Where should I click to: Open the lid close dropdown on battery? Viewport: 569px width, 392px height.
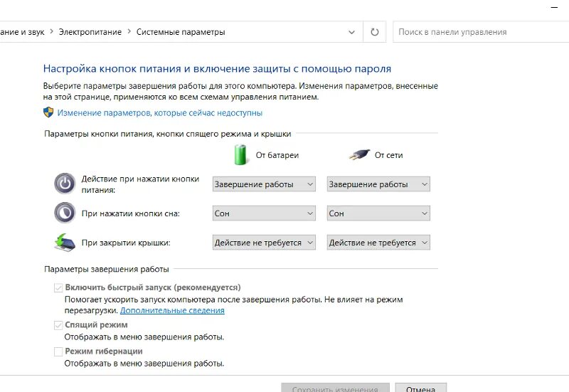[264, 243]
